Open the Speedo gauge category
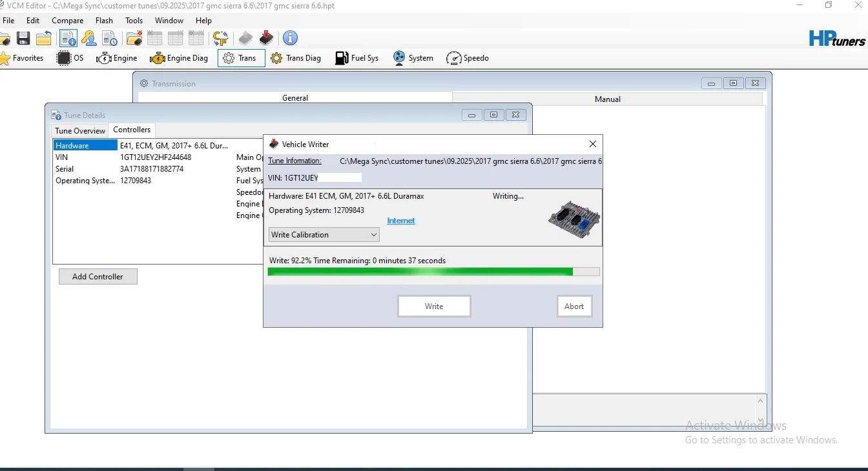The width and height of the screenshot is (868, 471). pyautogui.click(x=468, y=58)
